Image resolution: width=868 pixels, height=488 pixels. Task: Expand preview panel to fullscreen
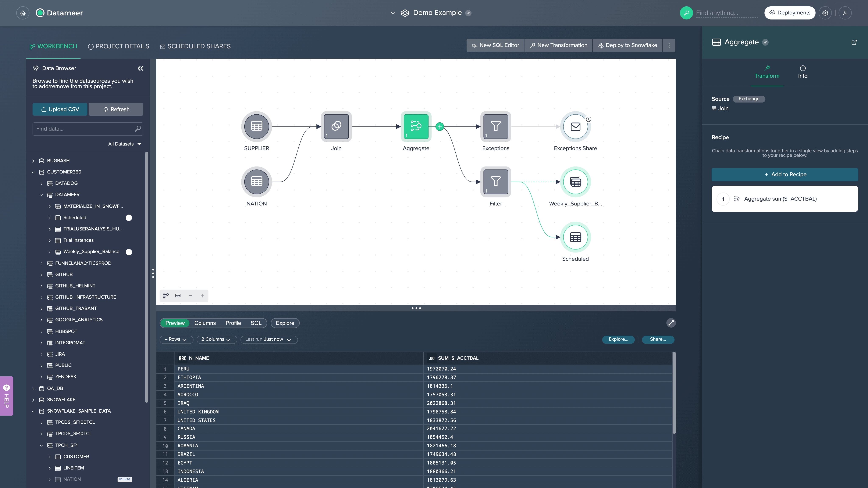[x=671, y=323]
